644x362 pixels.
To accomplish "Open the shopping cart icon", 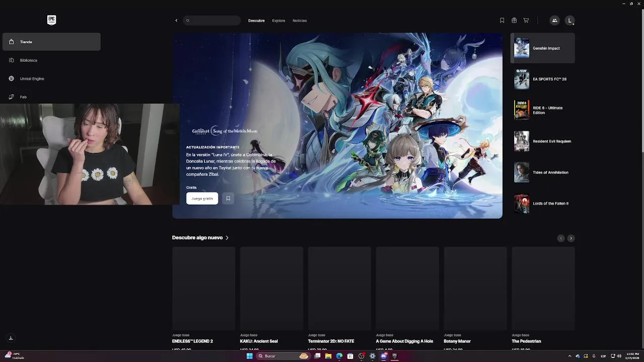I will pyautogui.click(x=526, y=21).
